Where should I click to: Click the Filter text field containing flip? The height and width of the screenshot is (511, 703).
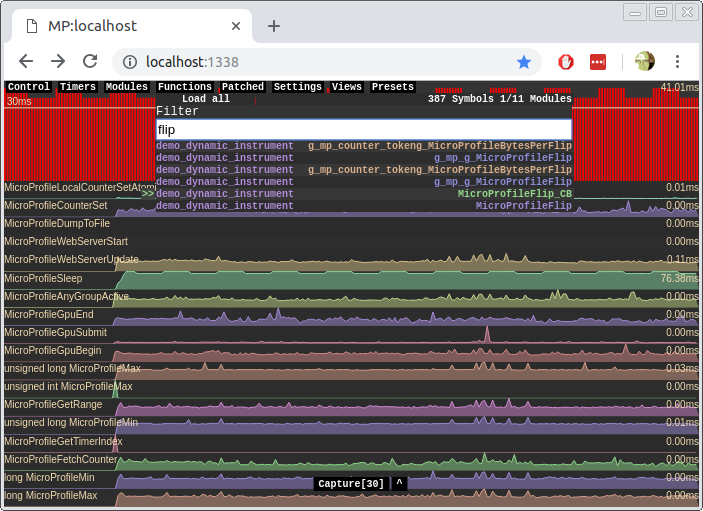click(x=364, y=130)
